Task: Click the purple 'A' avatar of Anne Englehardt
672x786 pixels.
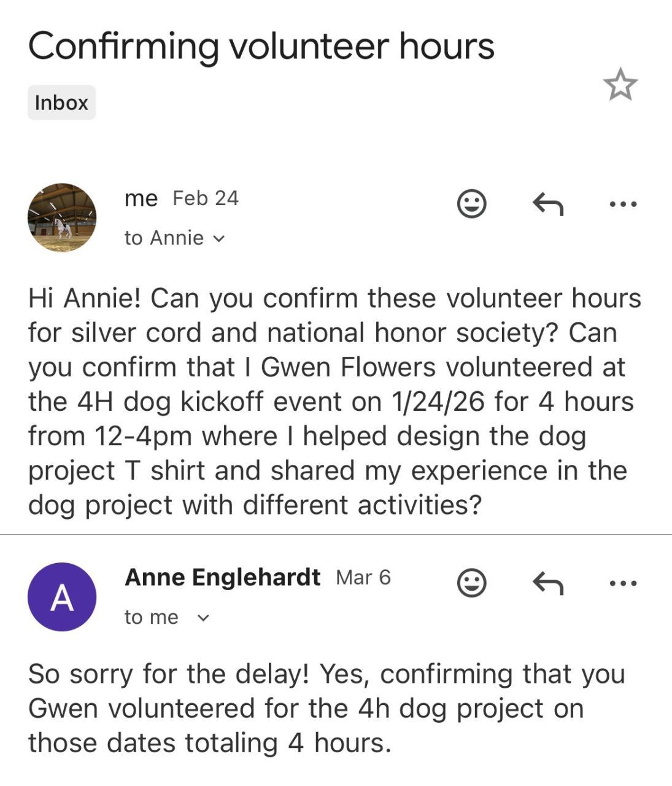Action: [62, 597]
